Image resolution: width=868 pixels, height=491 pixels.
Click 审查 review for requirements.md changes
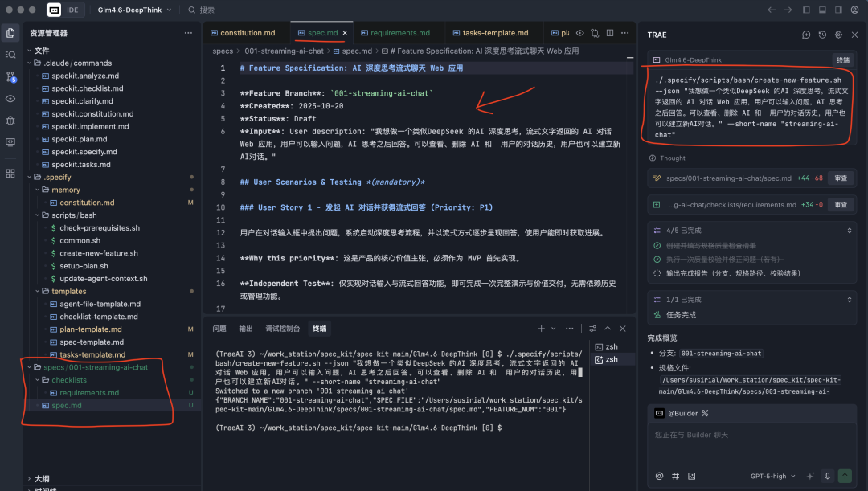pos(841,205)
